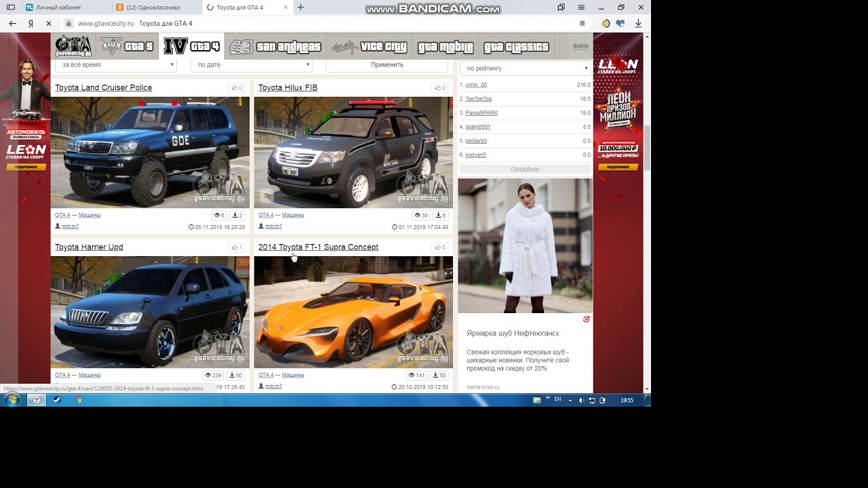The image size is (868, 488).
Task: Open the 2014 Toyota FT-1 Supra Concept link
Action: (x=318, y=247)
